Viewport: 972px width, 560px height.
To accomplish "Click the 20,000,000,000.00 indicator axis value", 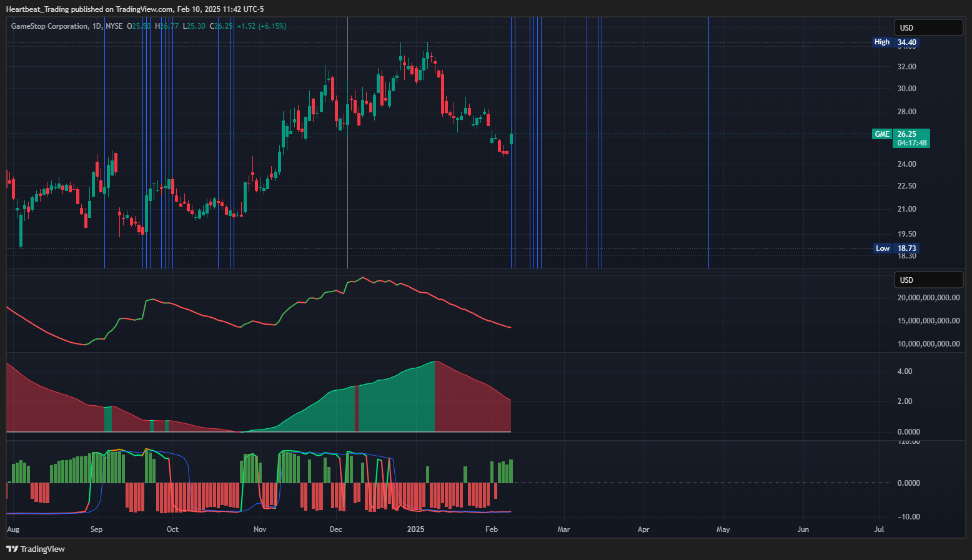I will point(928,298).
